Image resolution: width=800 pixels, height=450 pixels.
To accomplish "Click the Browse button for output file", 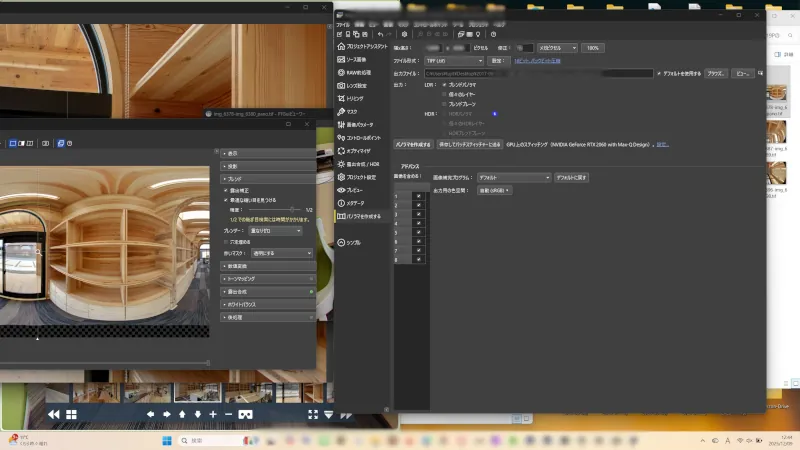I will [x=715, y=73].
